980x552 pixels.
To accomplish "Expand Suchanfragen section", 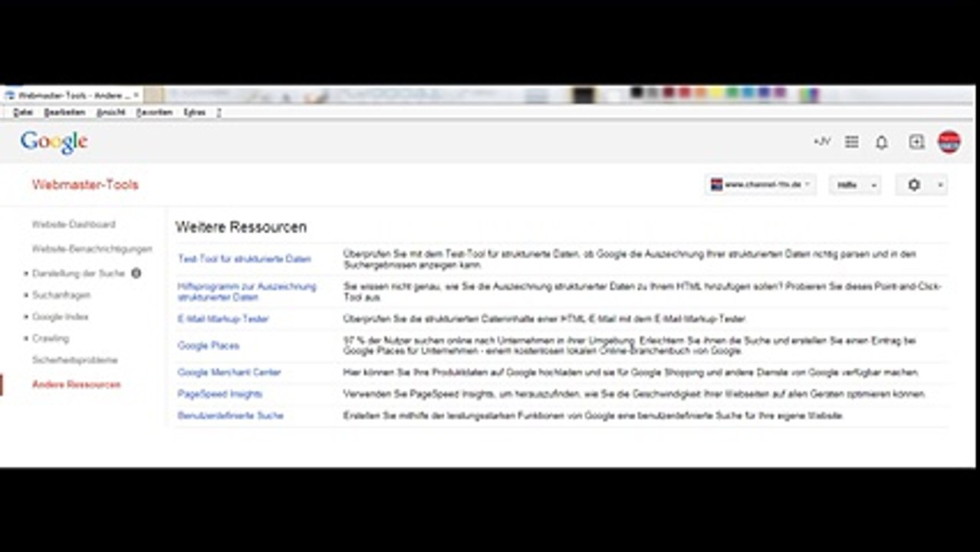I will point(61,295).
